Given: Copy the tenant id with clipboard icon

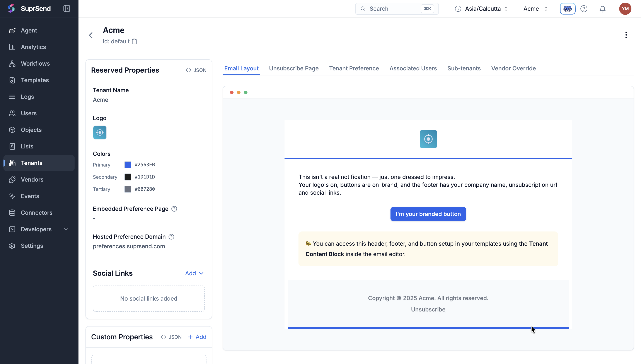Looking at the screenshot, I should (x=135, y=41).
